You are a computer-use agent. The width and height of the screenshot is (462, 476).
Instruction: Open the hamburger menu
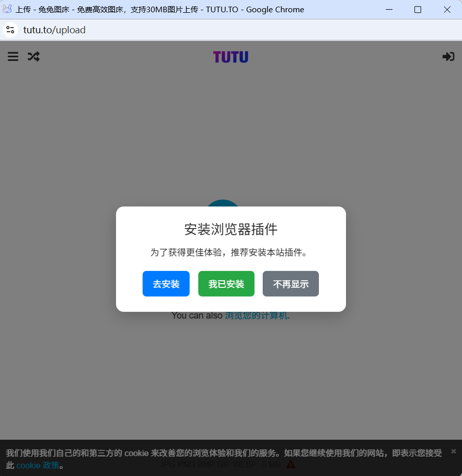pyautogui.click(x=13, y=57)
